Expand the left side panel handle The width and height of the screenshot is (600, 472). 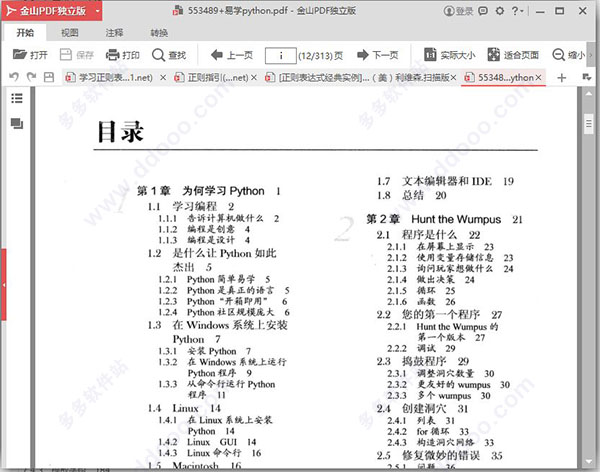3,284
